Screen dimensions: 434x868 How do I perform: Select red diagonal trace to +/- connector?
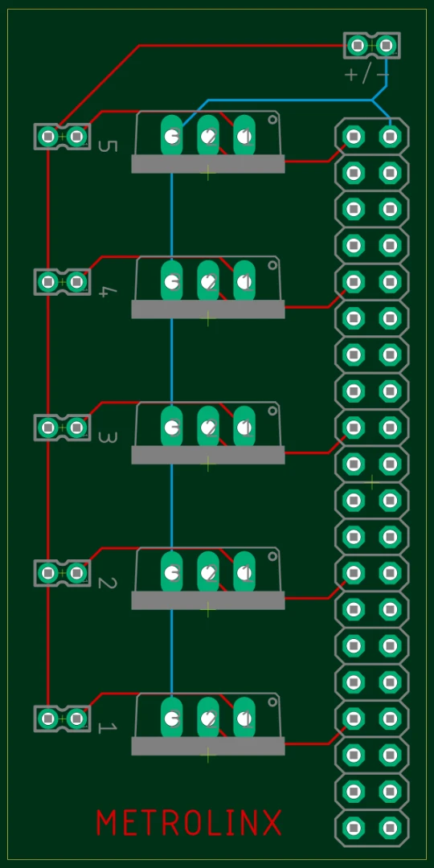click(x=100, y=85)
